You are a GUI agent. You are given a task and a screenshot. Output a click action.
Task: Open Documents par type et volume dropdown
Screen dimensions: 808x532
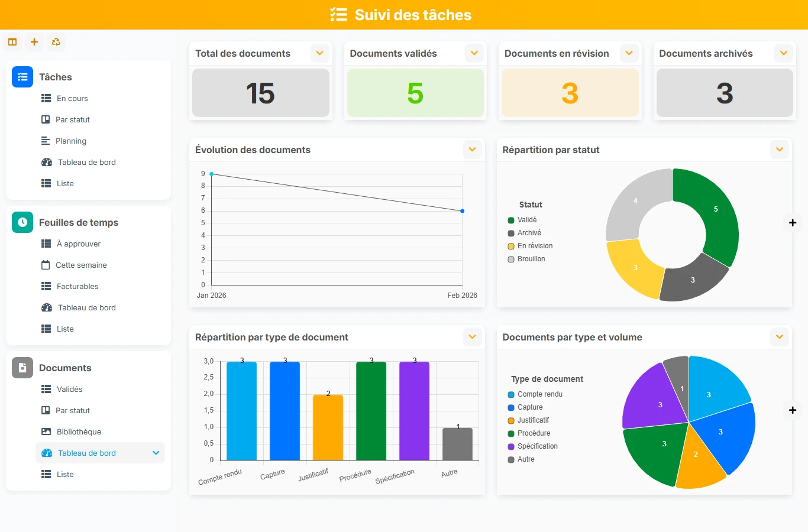click(780, 337)
